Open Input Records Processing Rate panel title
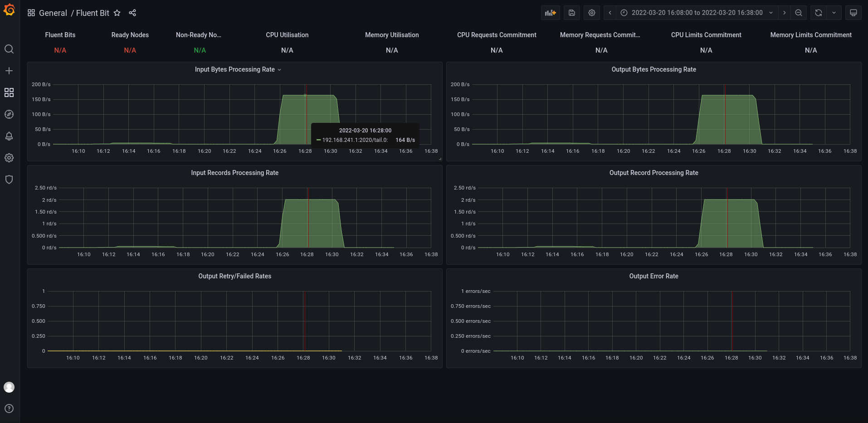Screen dimensions: 868x423 (234, 173)
